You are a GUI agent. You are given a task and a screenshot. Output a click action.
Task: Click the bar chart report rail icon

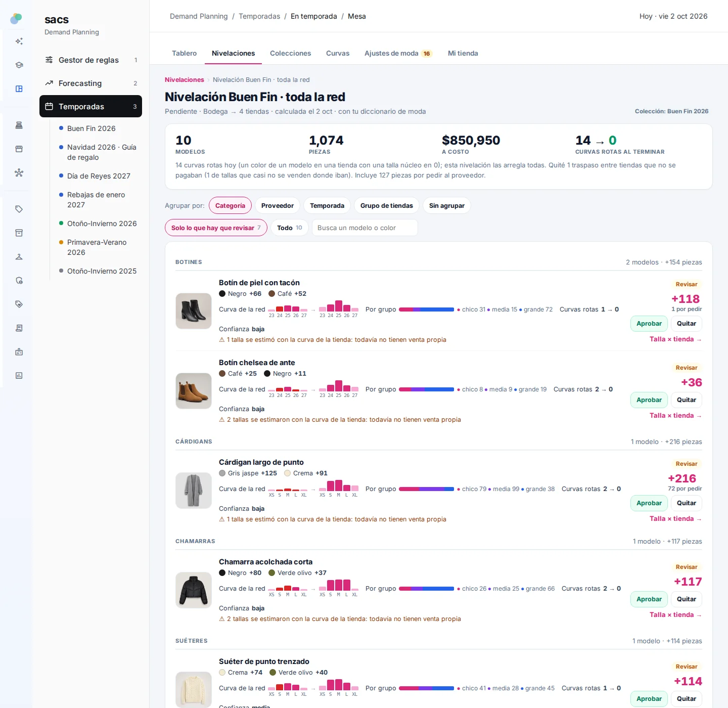[19, 376]
